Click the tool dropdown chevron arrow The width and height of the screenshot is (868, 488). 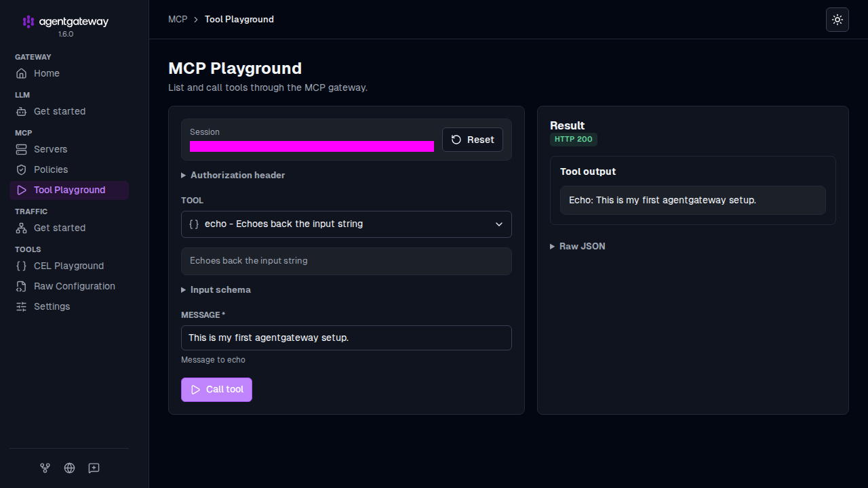coord(499,224)
